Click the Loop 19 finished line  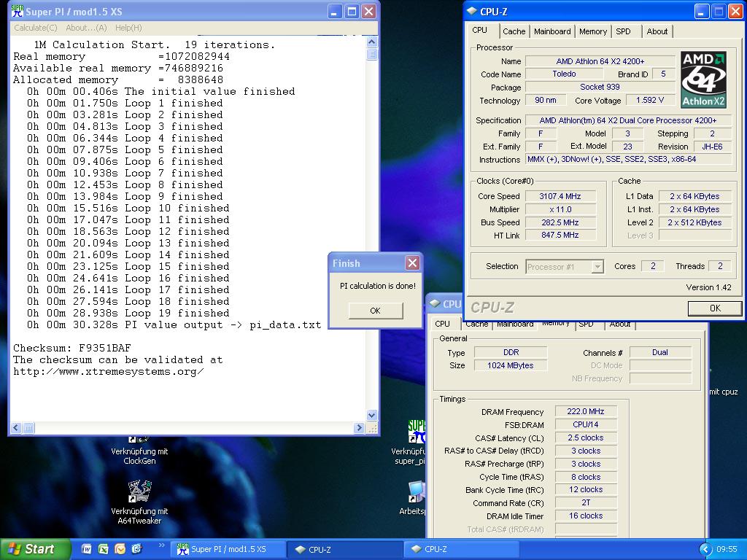(x=128, y=313)
